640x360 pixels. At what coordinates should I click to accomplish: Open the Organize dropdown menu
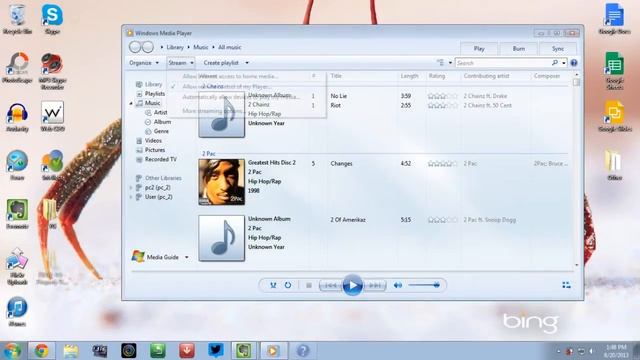click(144, 63)
